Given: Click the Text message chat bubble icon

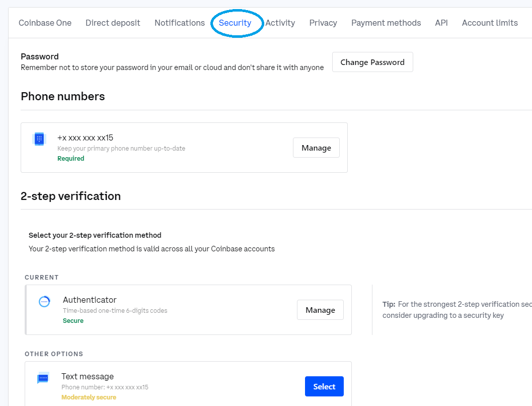Looking at the screenshot, I should [x=43, y=378].
